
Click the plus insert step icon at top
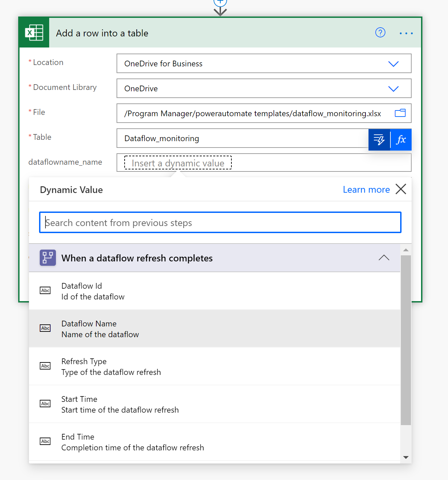point(220,2)
